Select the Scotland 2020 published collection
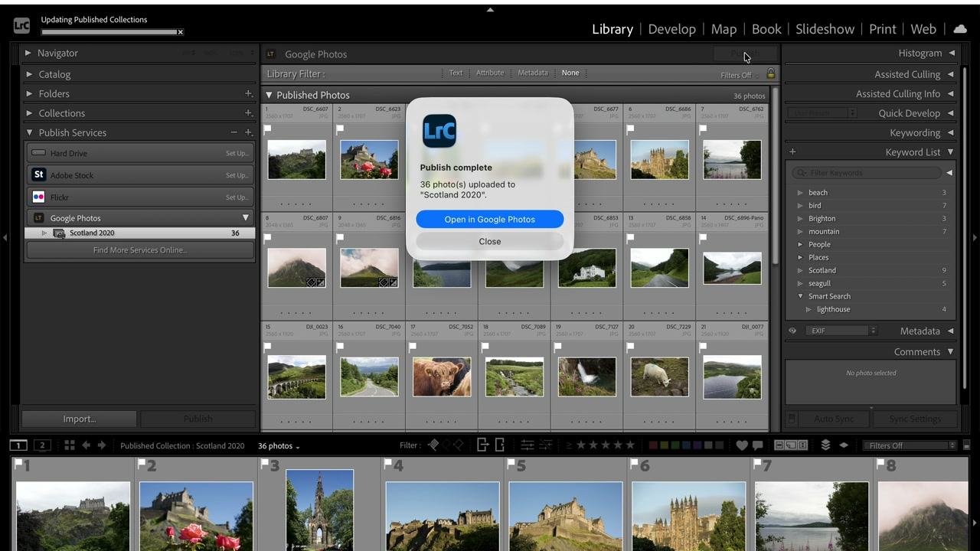 pos(140,233)
